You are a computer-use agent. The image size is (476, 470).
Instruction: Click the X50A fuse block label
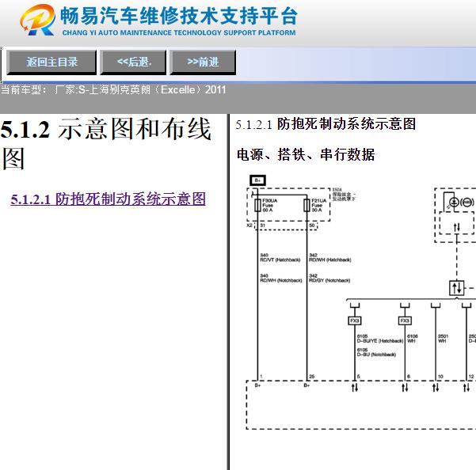click(344, 195)
